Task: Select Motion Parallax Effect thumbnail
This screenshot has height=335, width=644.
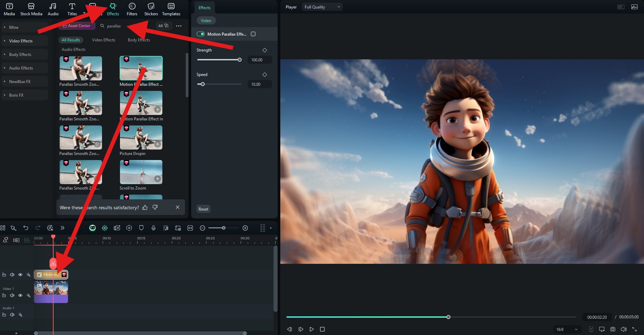Action: (x=141, y=68)
